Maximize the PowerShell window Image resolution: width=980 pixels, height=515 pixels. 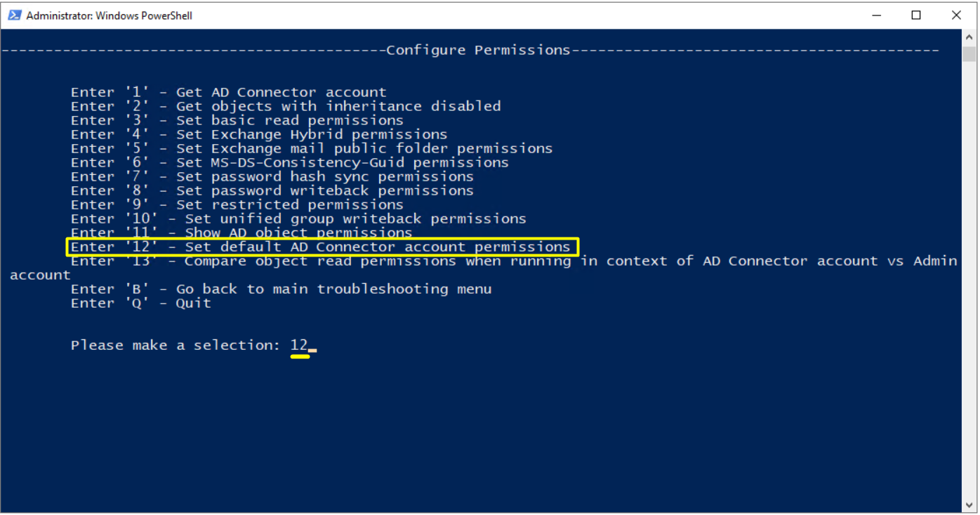pyautogui.click(x=916, y=15)
